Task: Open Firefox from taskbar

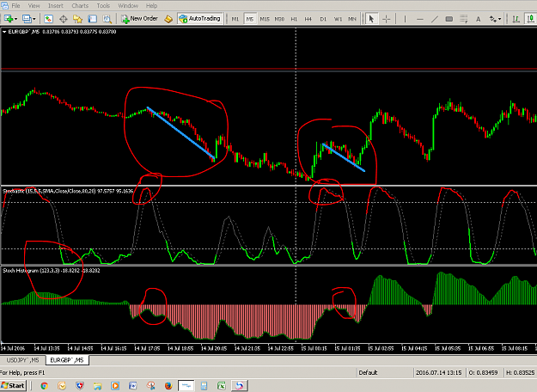Action: [x=168, y=386]
